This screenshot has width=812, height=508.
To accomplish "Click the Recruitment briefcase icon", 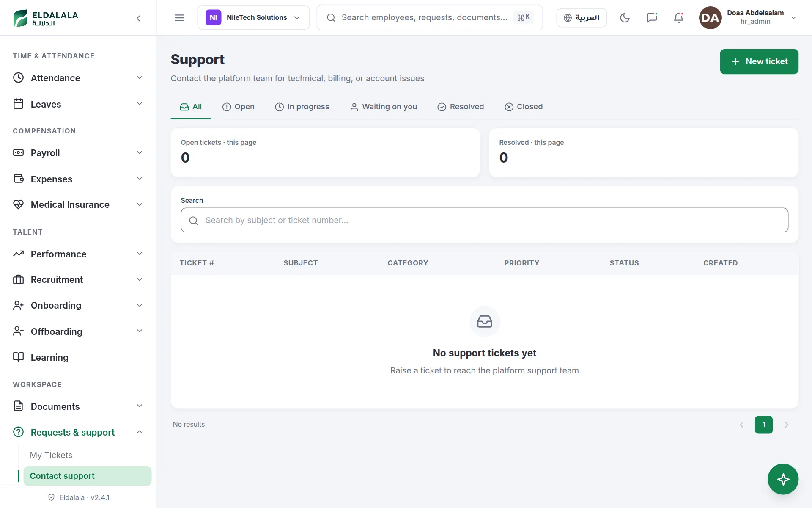I will pos(18,279).
